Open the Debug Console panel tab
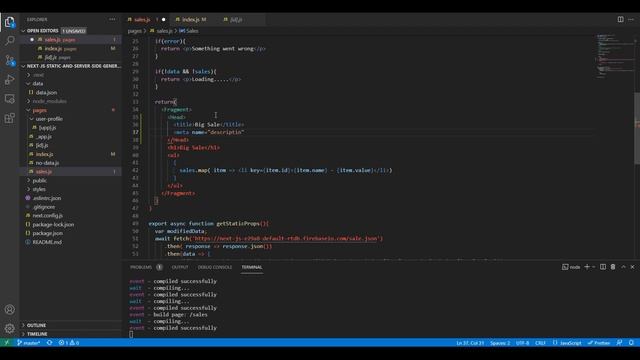Image resolution: width=640 pixels, height=360 pixels. [215, 267]
